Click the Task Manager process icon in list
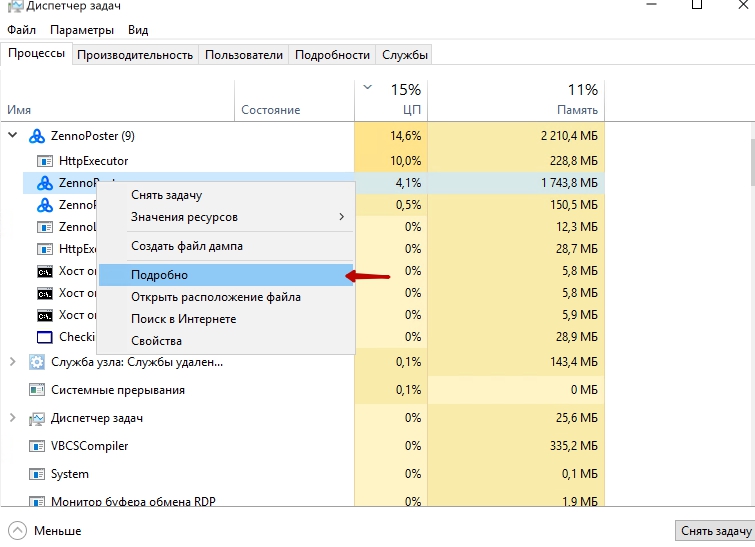755x547 pixels. click(37, 418)
